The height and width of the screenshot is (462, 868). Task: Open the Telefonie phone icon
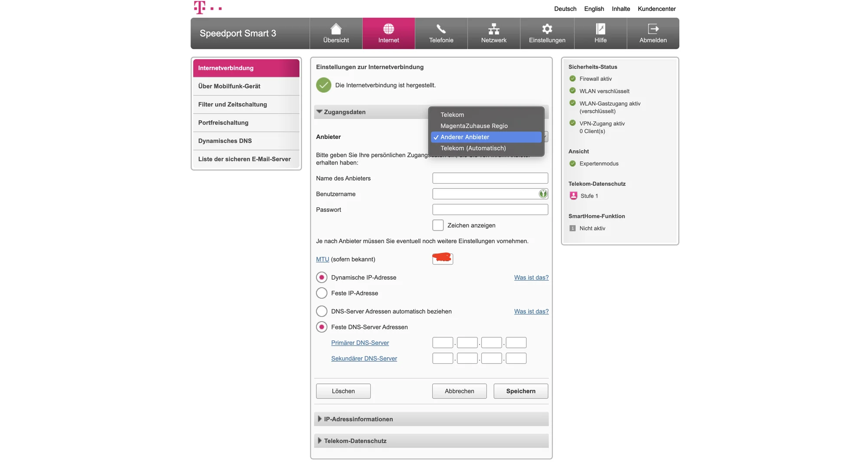[441, 29]
